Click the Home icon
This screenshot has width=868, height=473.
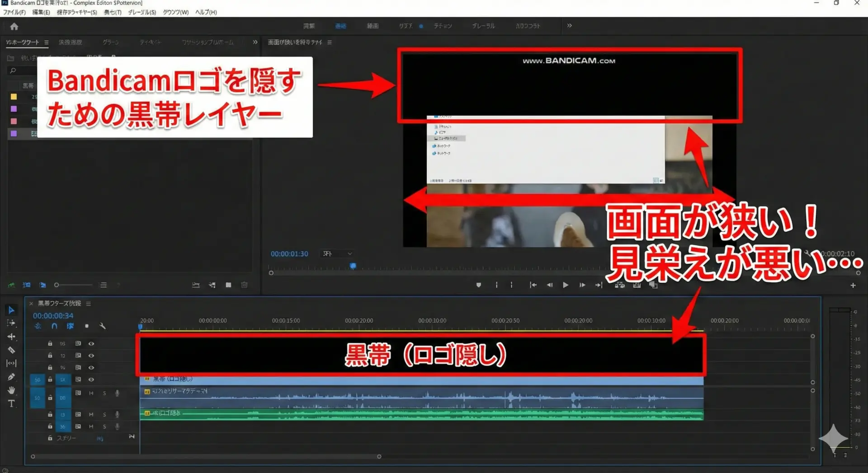(14, 26)
